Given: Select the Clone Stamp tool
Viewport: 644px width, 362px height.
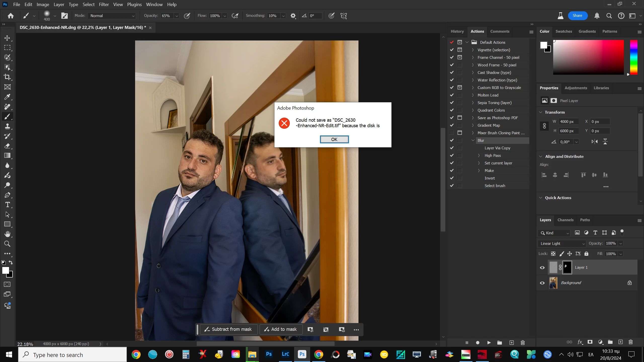Looking at the screenshot, I should click(7, 126).
